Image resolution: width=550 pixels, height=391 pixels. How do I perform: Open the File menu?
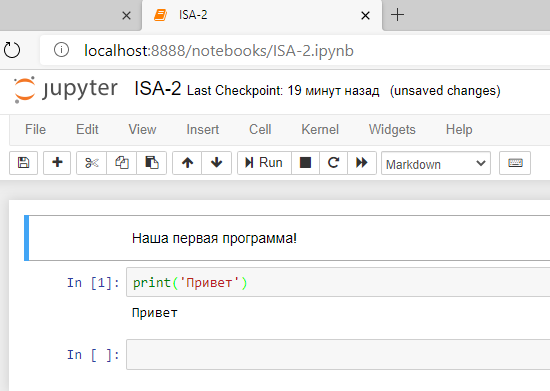coord(35,129)
